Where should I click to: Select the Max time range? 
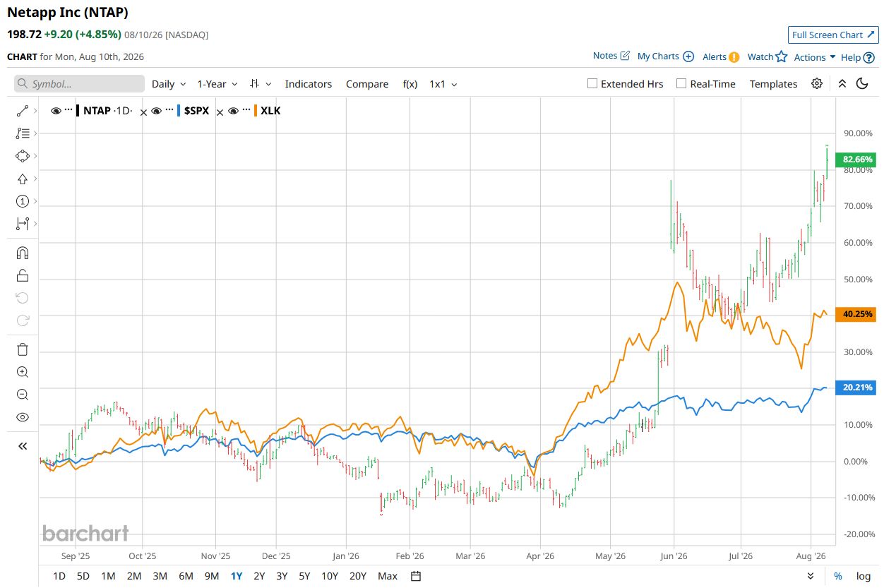[388, 576]
